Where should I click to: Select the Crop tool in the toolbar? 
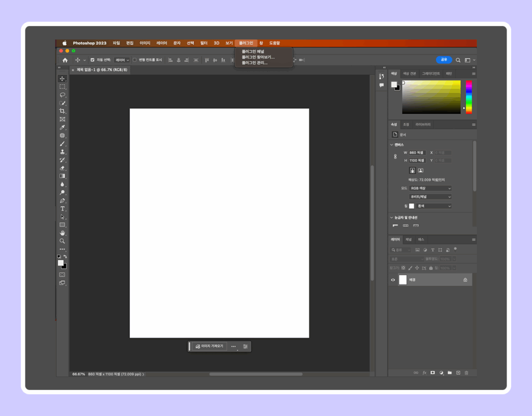(62, 111)
